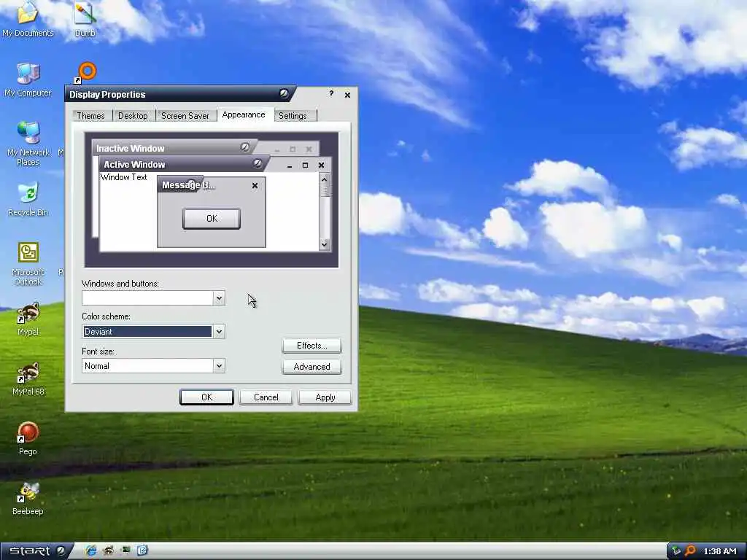
Task: Click the Effects... button
Action: (x=311, y=345)
